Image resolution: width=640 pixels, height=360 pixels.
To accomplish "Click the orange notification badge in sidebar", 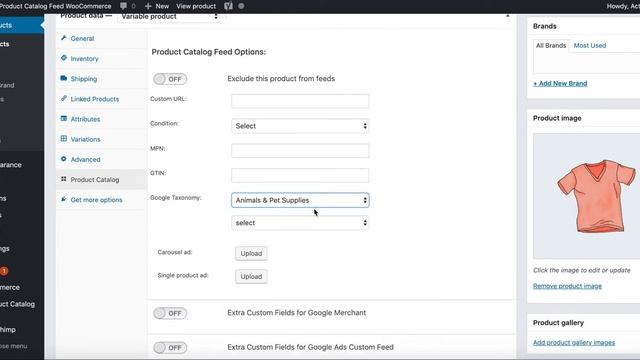I will [x=4, y=271].
